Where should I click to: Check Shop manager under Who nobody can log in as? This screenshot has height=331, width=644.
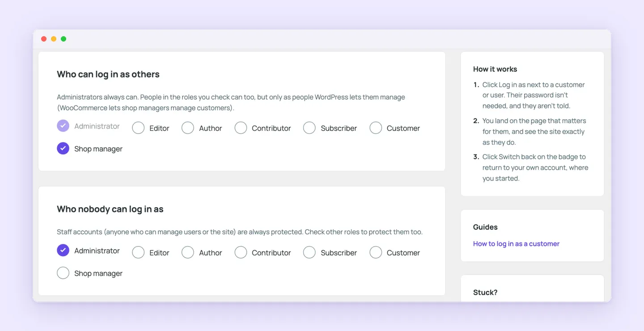(x=63, y=273)
